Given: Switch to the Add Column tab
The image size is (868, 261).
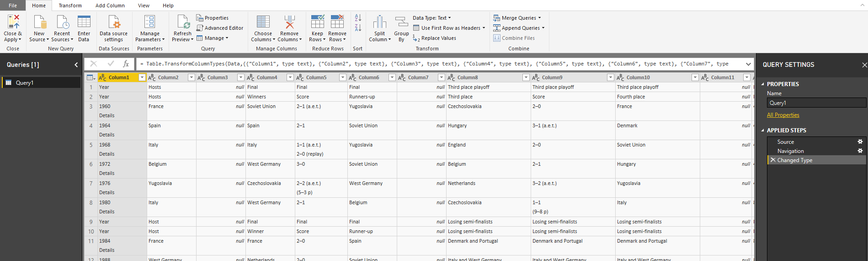Looking at the screenshot, I should click(110, 5).
